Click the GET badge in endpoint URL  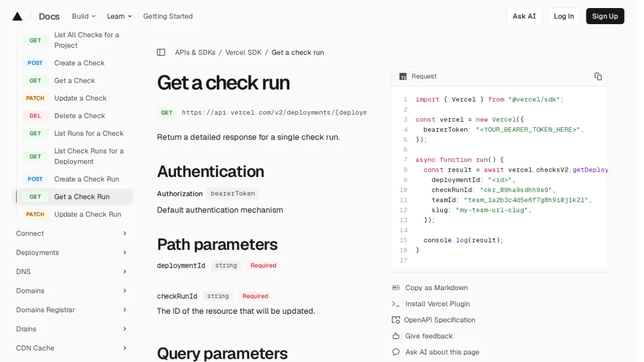(x=167, y=113)
